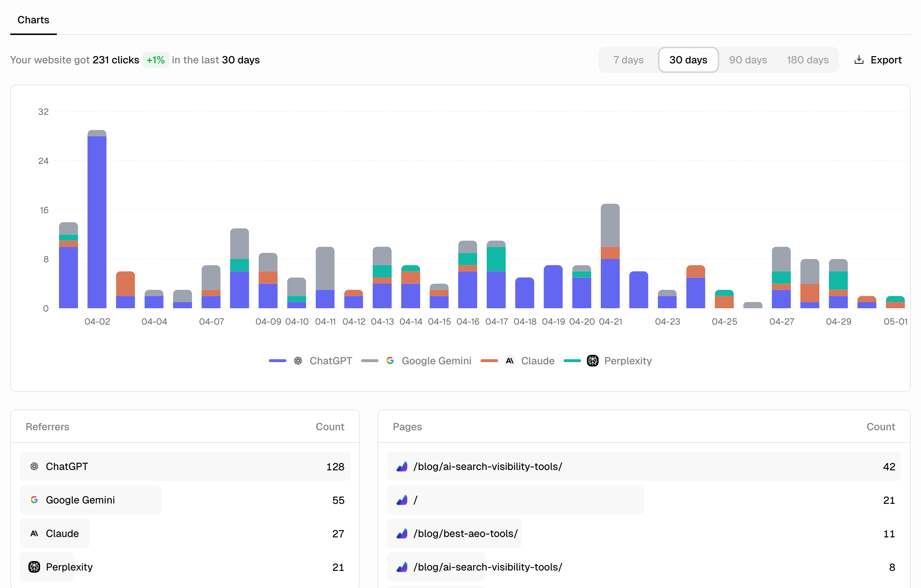921x588 pixels.
Task: Click the Export download icon
Action: pos(859,60)
